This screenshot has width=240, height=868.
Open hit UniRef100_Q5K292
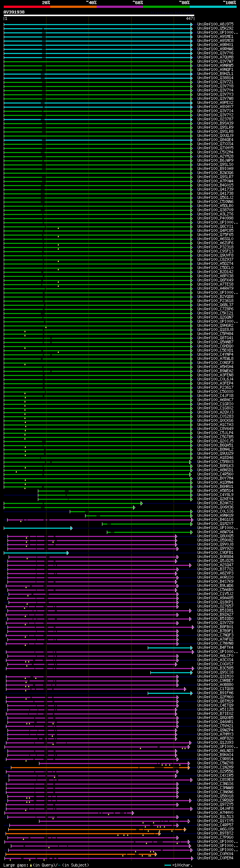coord(215,28)
